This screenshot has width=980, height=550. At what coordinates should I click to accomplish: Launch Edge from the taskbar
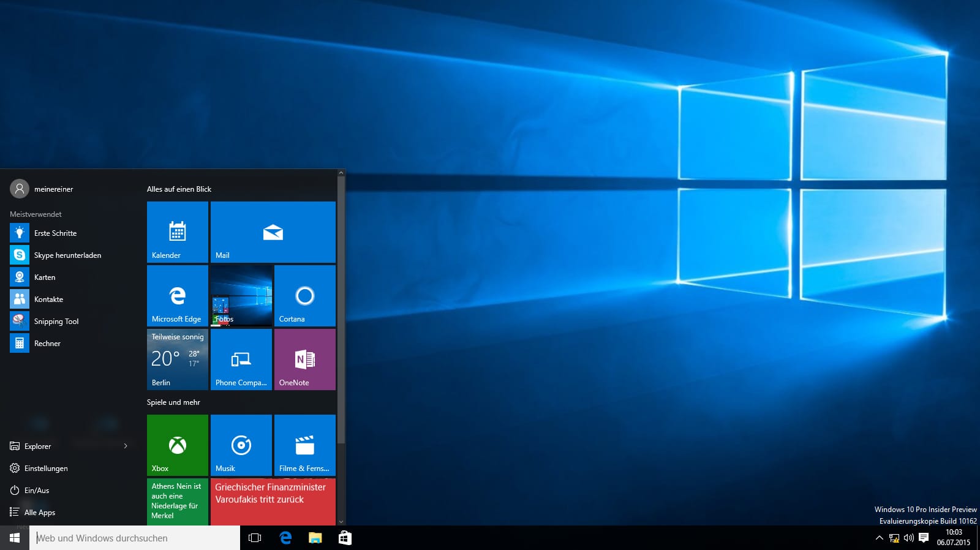coord(285,538)
